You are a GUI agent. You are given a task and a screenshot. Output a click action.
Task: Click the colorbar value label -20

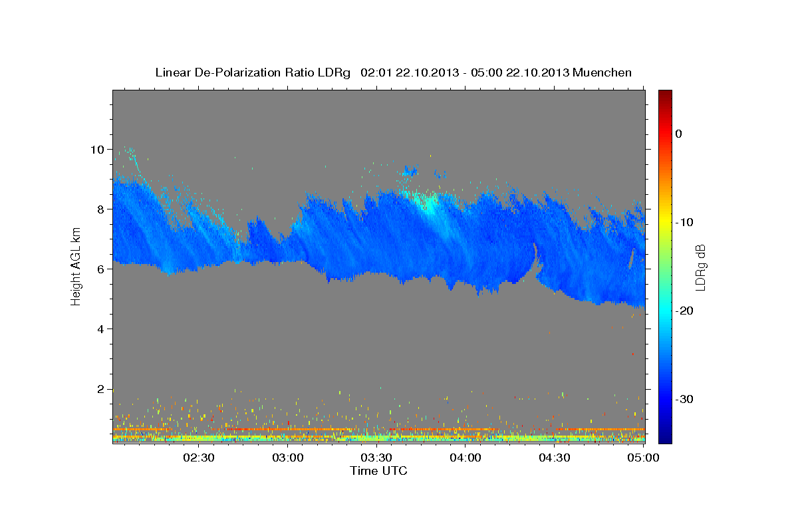point(684,311)
